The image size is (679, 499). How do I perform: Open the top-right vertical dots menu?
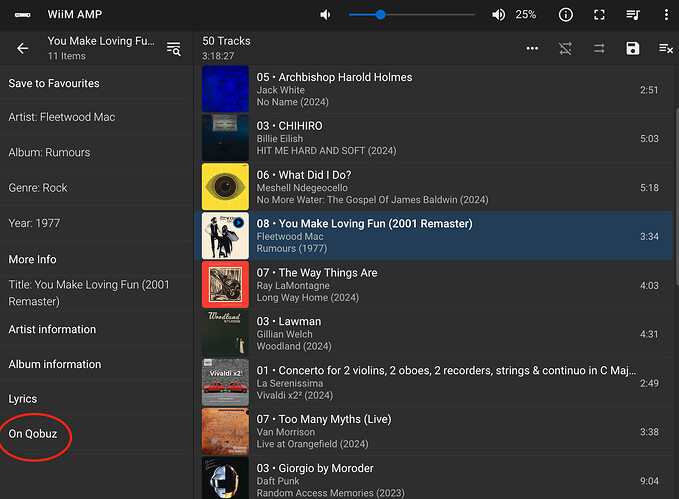666,15
